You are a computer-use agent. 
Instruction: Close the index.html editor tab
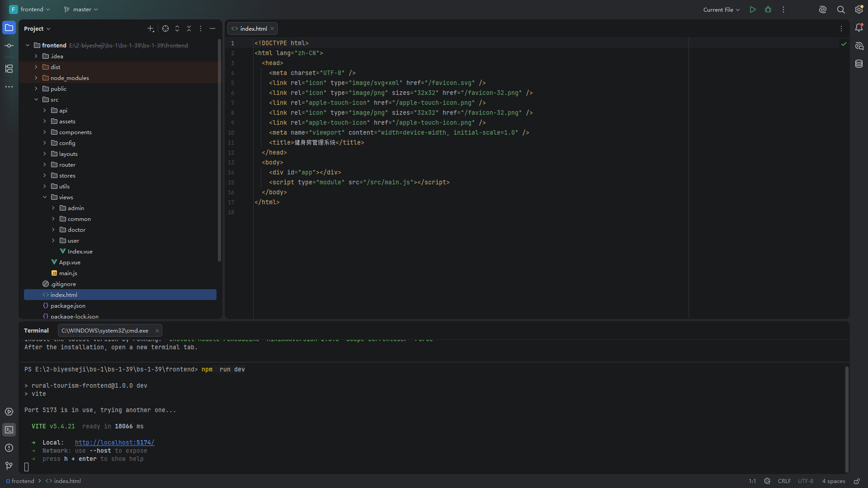click(272, 28)
